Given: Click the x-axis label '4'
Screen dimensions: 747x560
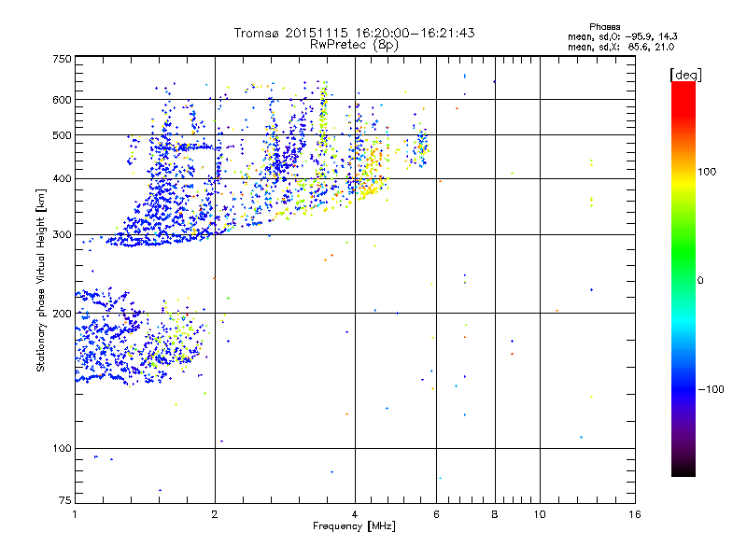Looking at the screenshot, I should (x=355, y=514).
